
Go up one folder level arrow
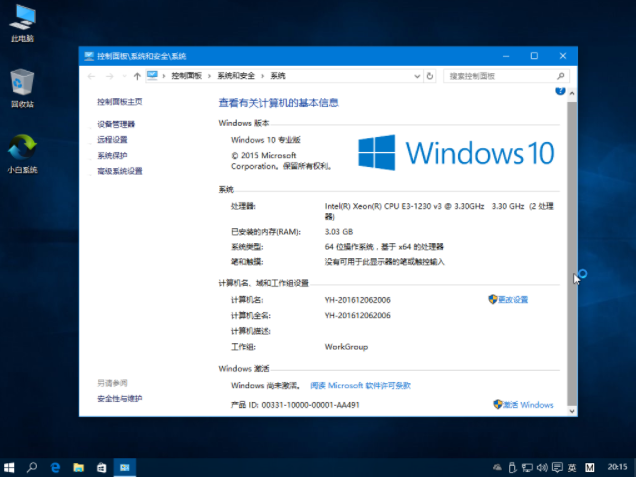click(137, 76)
